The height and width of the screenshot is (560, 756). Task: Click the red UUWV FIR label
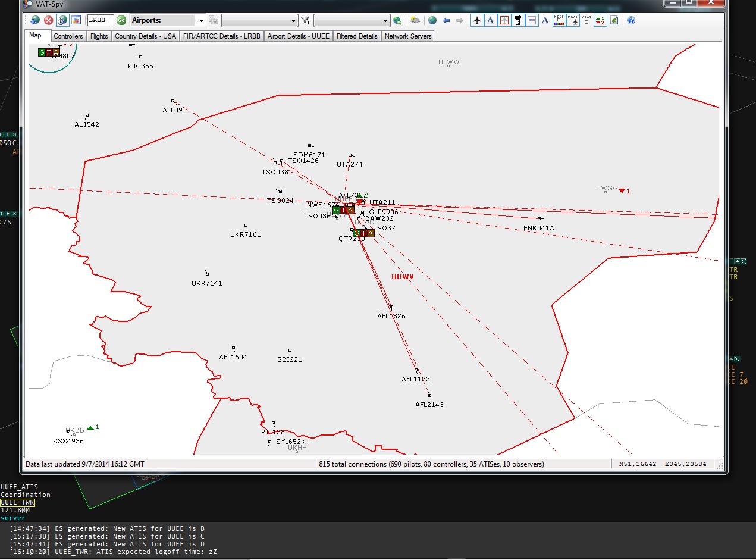(403, 277)
